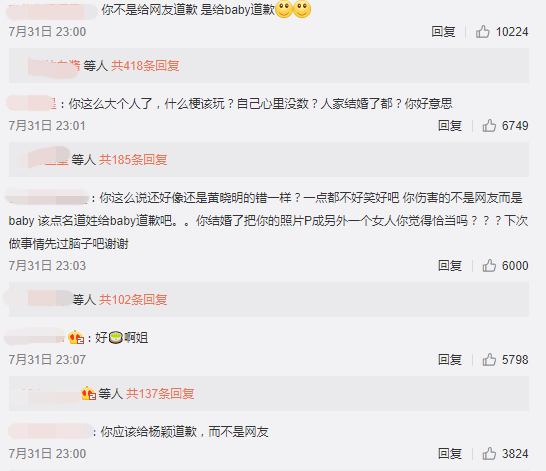Click crown badge beside 好啊姐 comment
546x471 pixels.
[76, 337]
